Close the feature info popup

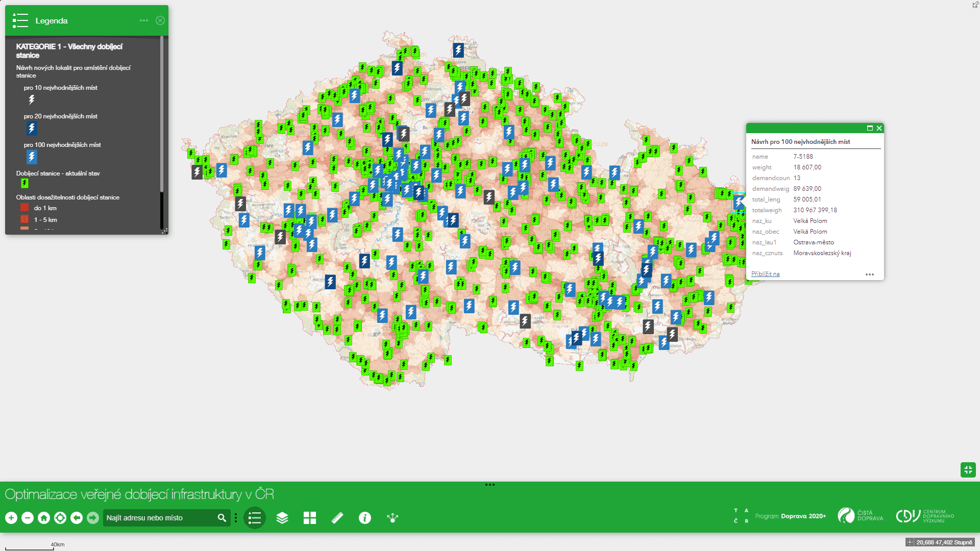tap(879, 128)
